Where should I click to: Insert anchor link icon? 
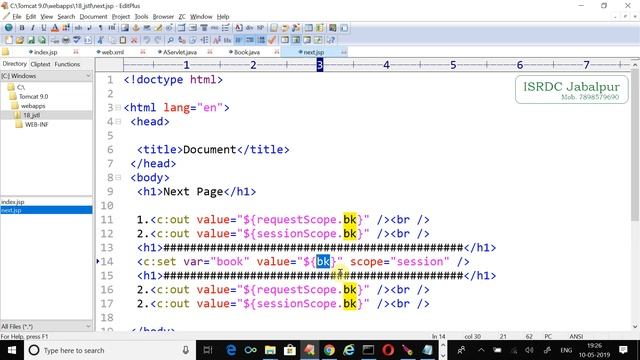pyautogui.click(x=136, y=28)
